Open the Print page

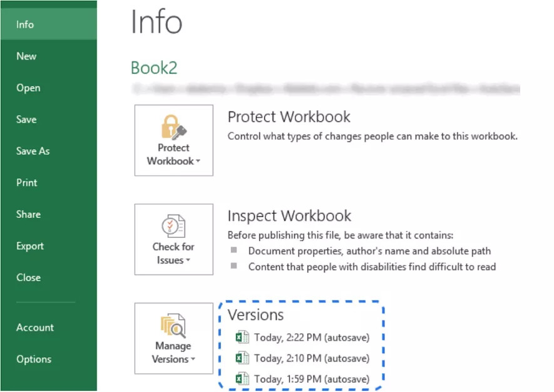(27, 183)
